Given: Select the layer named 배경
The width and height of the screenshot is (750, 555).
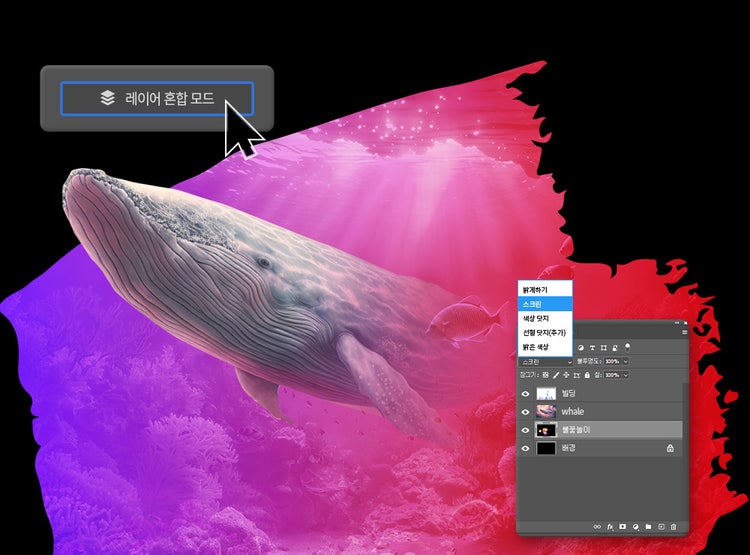Looking at the screenshot, I should [x=569, y=448].
